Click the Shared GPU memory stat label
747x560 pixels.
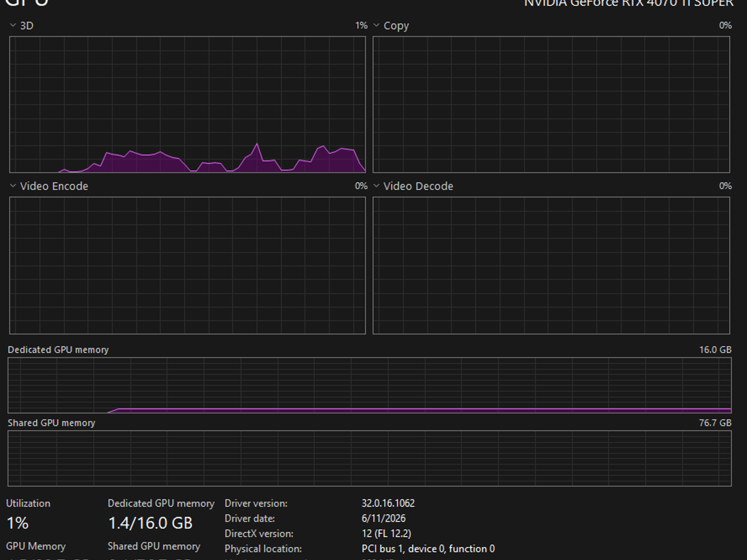point(154,546)
